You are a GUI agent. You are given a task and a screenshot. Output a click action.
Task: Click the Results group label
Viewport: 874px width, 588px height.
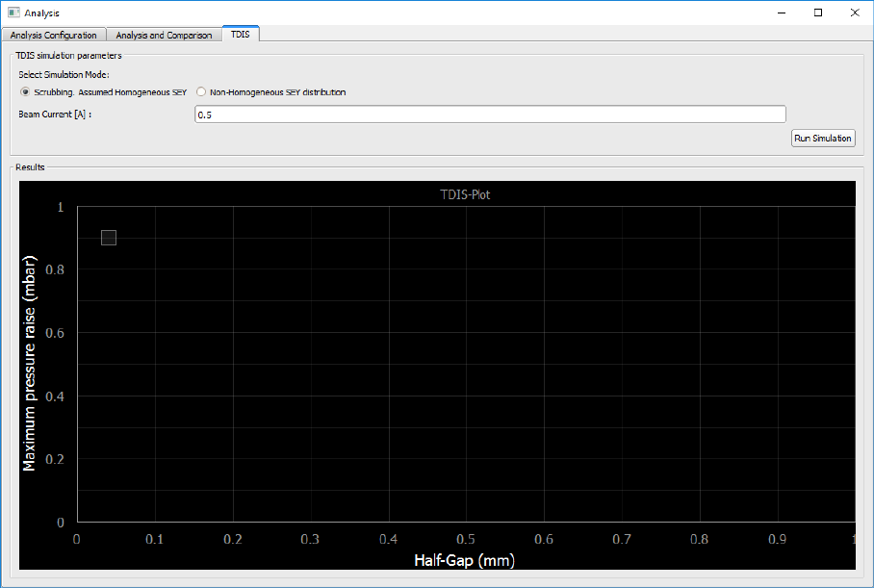click(30, 166)
